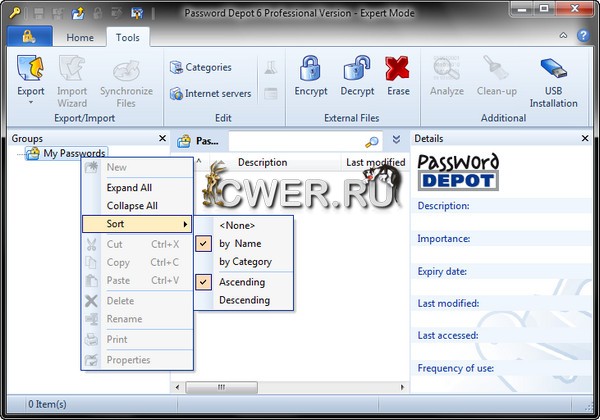The height and width of the screenshot is (420, 600).
Task: Click the greyed window icon below the flask
Action: click(271, 93)
